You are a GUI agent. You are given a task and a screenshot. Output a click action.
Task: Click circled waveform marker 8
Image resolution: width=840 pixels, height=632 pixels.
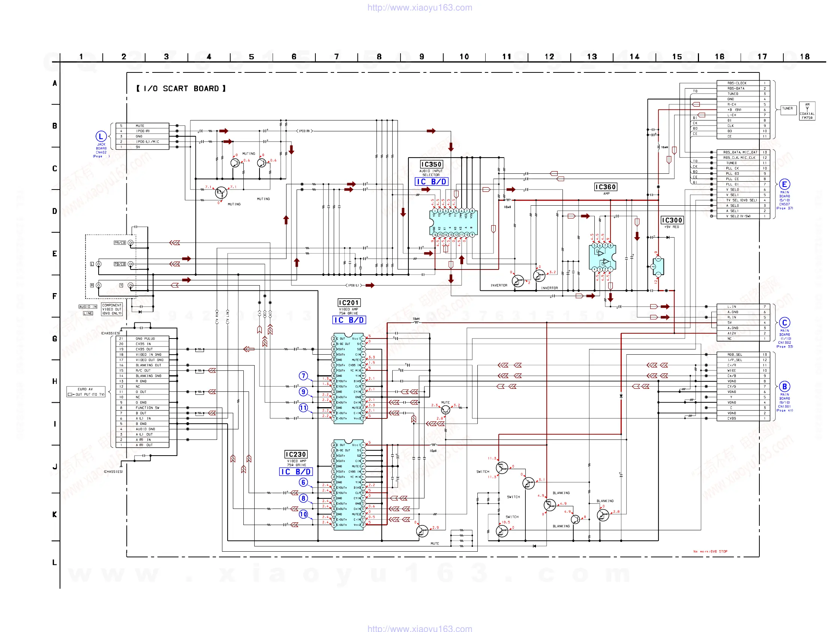[x=303, y=498]
